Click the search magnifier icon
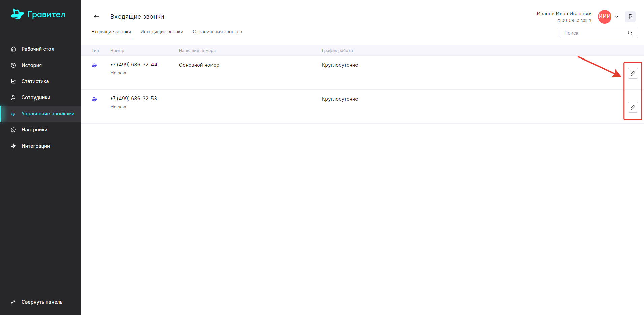Image resolution: width=644 pixels, height=315 pixels. (x=630, y=33)
